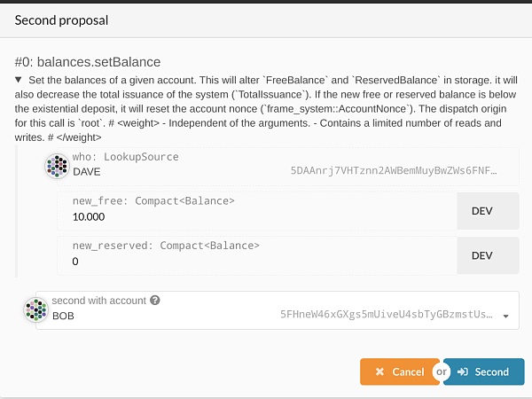Viewport: 532px width, 399px height.
Task: Click help icon beside second with account
Action: click(155, 301)
